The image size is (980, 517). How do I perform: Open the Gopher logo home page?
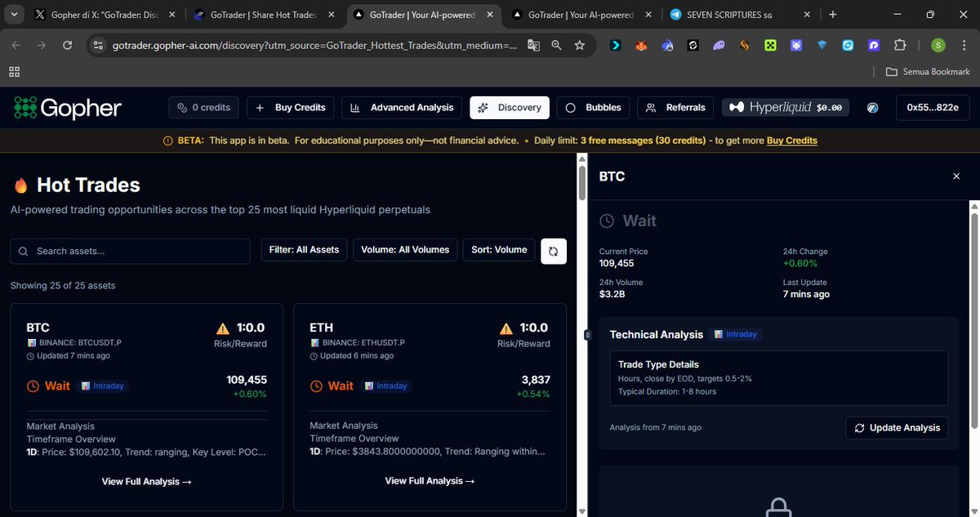click(65, 107)
